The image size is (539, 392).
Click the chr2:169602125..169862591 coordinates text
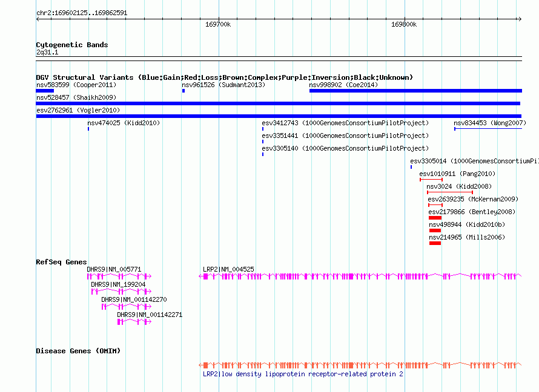point(82,13)
